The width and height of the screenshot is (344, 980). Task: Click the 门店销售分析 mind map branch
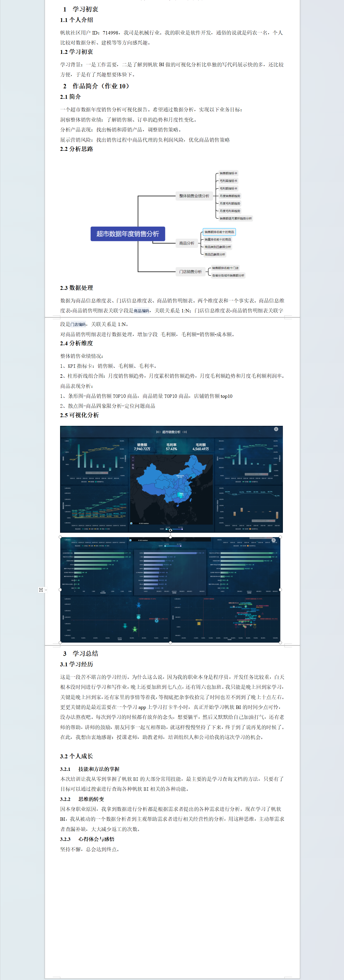(190, 272)
